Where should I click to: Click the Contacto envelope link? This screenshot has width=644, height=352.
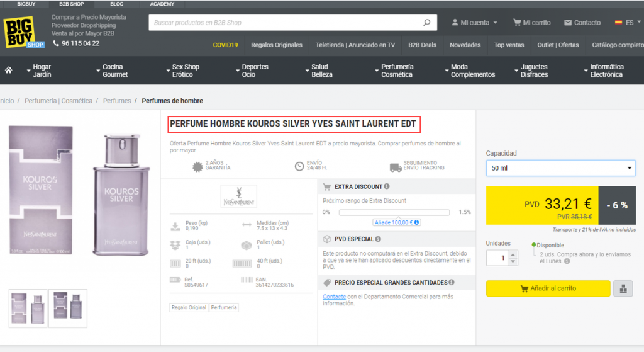(x=582, y=23)
